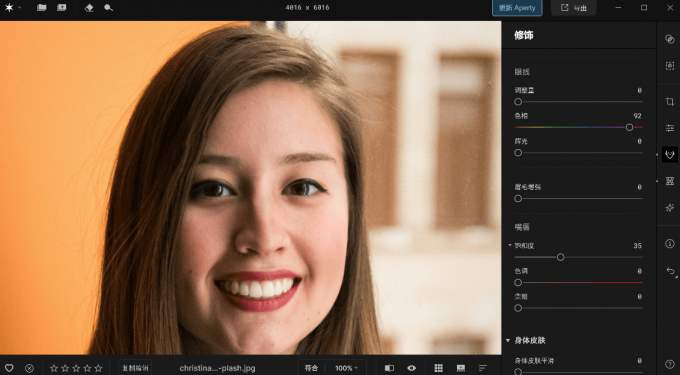Click the 更新 Aperty button
This screenshot has width=680, height=375.
point(517,8)
